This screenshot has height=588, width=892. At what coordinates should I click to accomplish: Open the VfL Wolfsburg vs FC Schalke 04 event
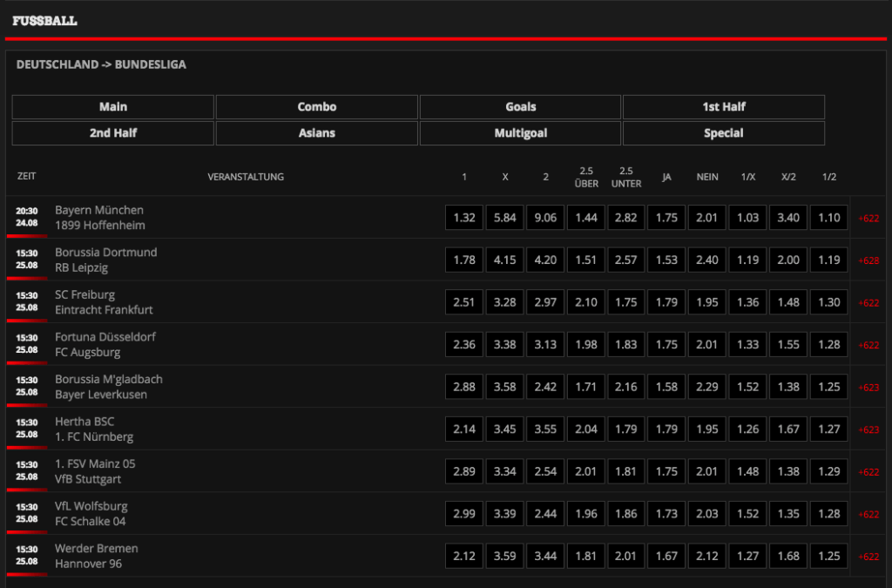click(91, 514)
